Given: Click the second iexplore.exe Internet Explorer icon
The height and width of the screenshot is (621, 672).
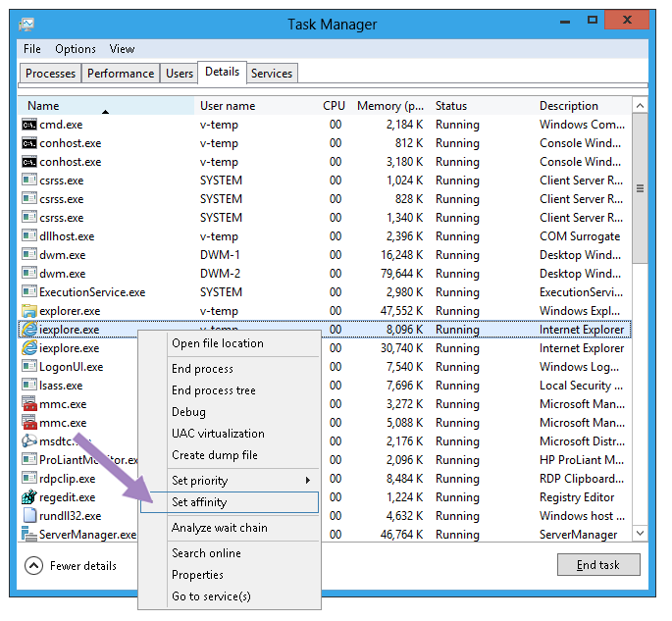Looking at the screenshot, I should [29, 348].
